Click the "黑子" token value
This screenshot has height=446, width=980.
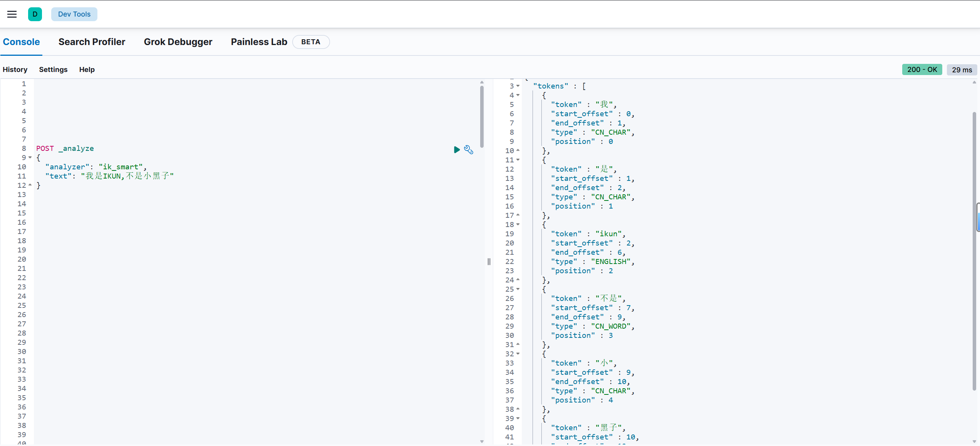coord(608,428)
